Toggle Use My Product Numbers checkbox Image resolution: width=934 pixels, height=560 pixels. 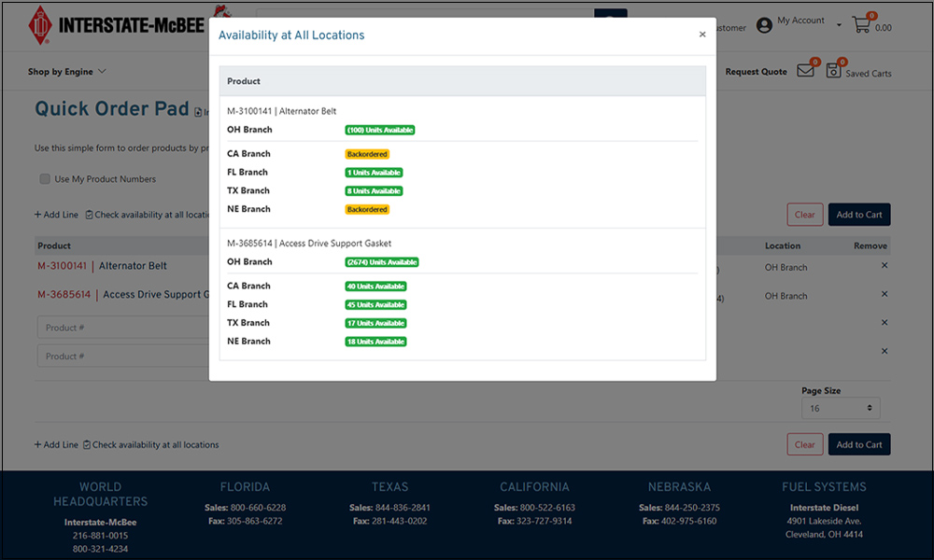[45, 178]
